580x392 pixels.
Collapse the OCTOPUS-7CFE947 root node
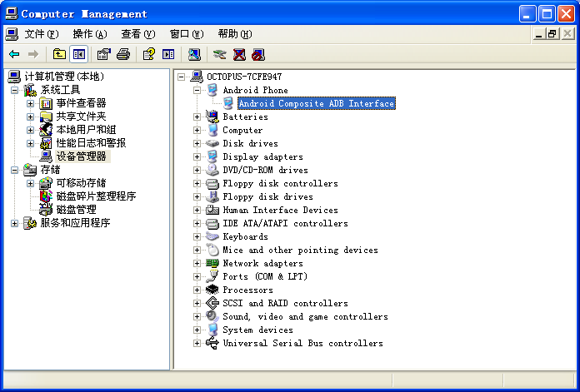click(x=181, y=77)
